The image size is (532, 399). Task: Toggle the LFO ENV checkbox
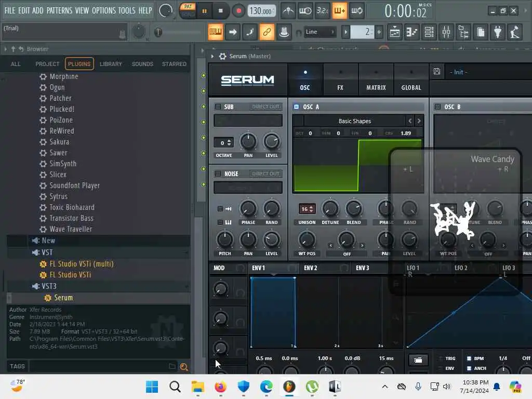tap(441, 368)
